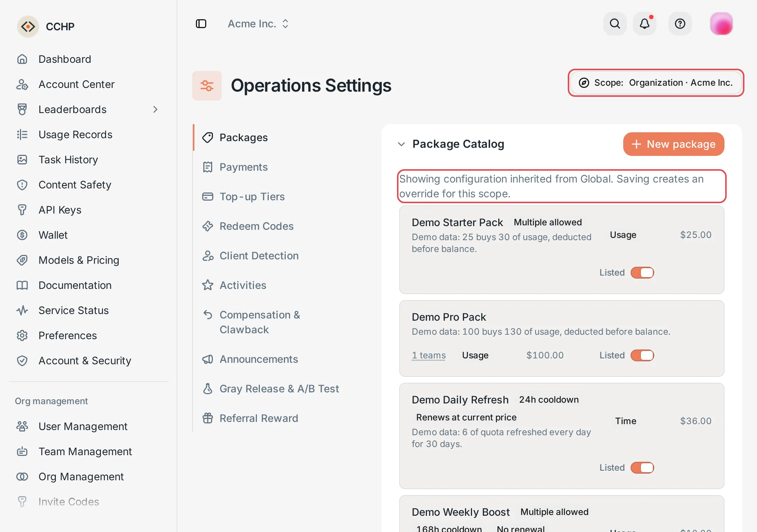Go to Account Center
The image size is (757, 532).
[89, 84]
